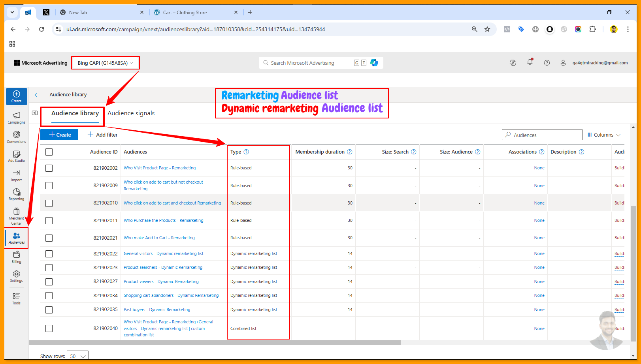Click the Audiences search field

coord(545,135)
